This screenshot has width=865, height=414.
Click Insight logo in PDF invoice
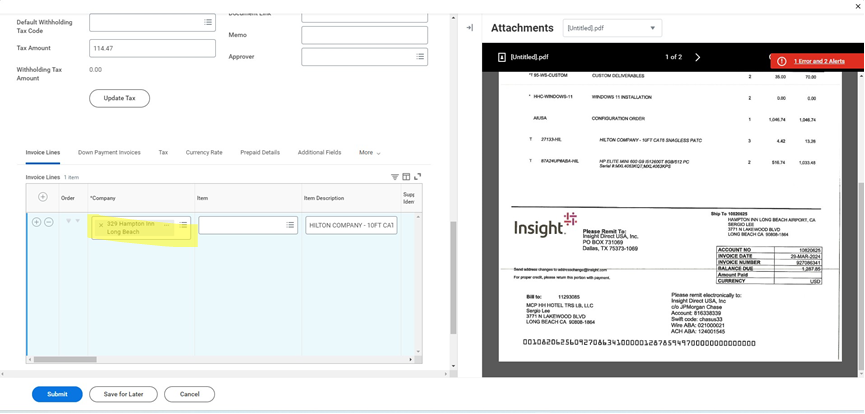[546, 225]
